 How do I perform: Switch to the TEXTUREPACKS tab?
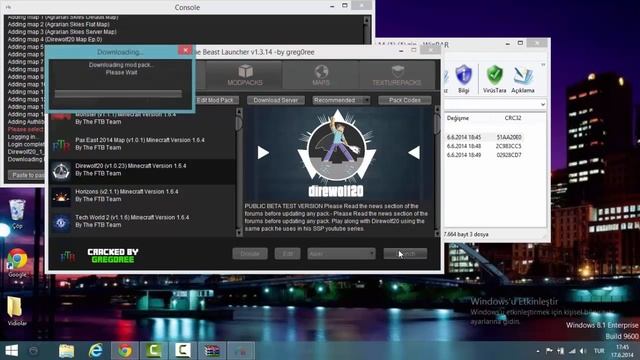(397, 75)
